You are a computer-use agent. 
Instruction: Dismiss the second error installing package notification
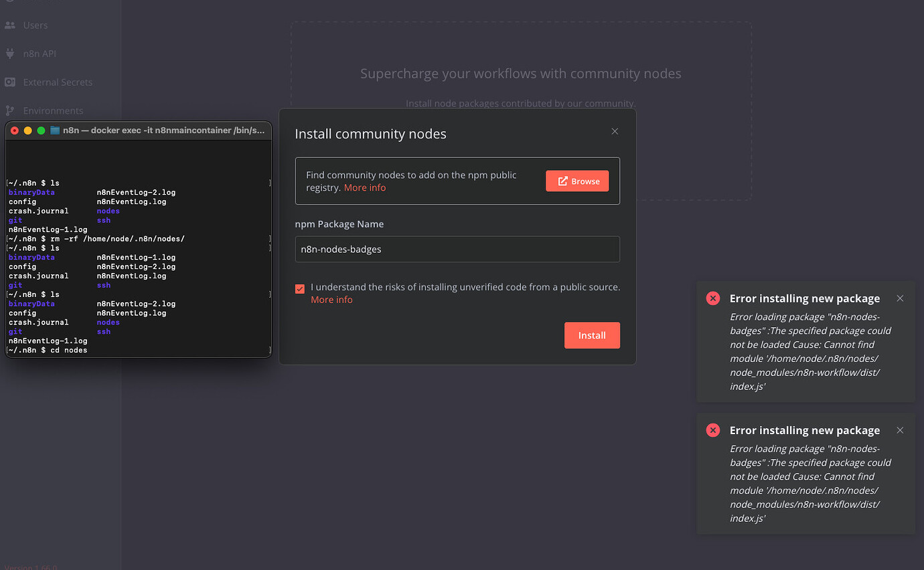click(x=900, y=430)
